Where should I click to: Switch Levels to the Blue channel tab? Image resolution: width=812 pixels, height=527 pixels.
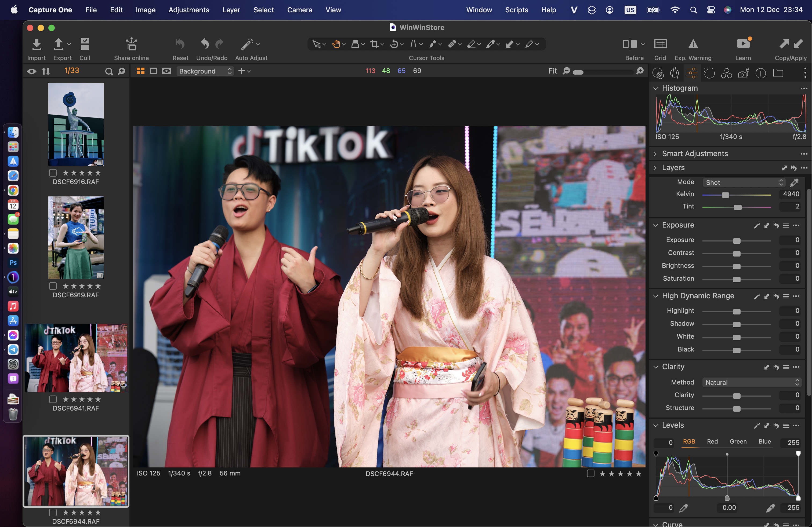tap(764, 441)
